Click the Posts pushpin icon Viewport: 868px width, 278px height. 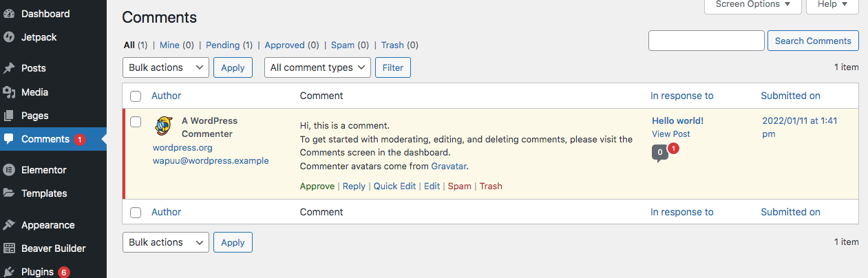(9, 68)
